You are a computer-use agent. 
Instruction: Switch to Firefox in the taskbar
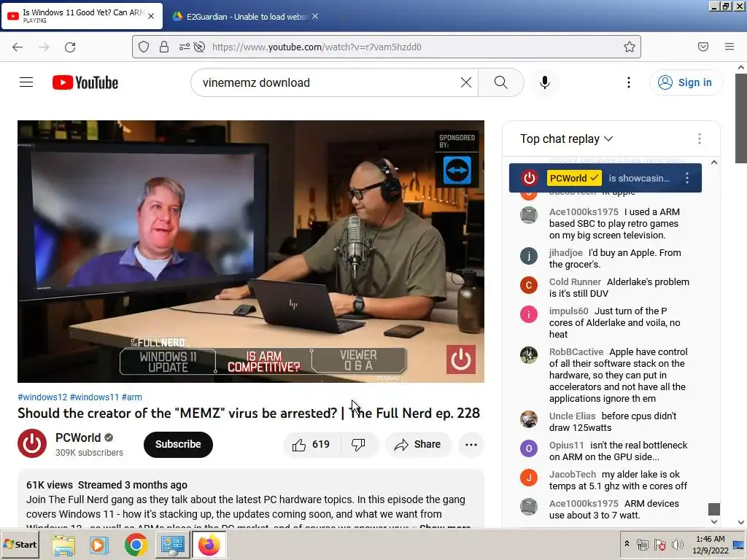pos(209,545)
